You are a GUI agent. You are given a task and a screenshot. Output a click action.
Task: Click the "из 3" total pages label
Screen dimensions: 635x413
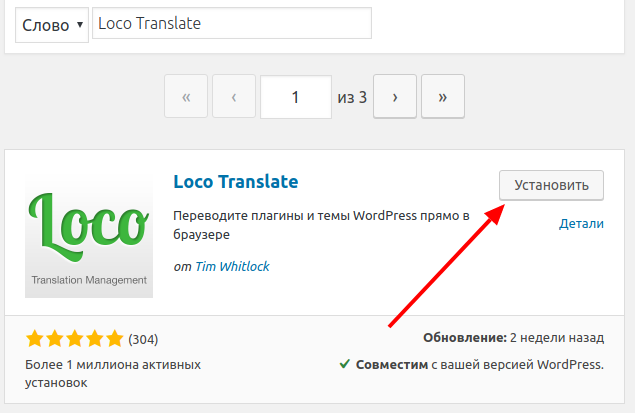pyautogui.click(x=352, y=98)
